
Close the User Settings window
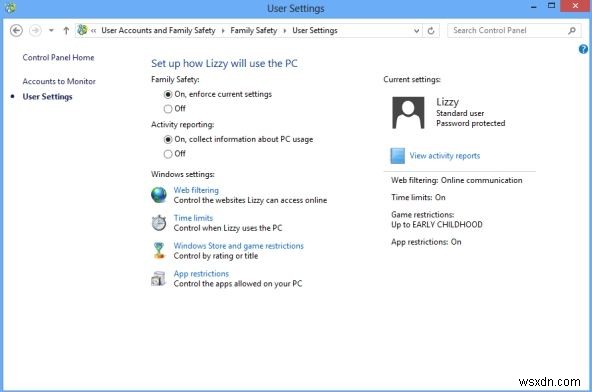[575, 6]
